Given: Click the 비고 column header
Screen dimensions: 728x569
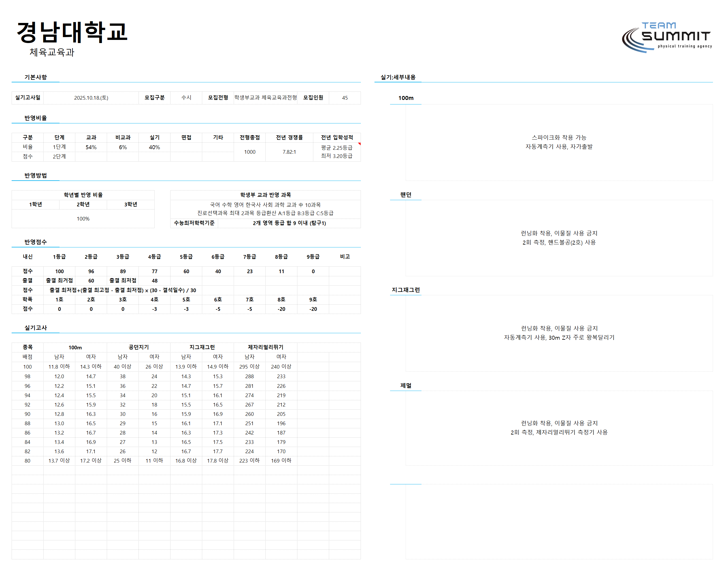Looking at the screenshot, I should pyautogui.click(x=345, y=256).
